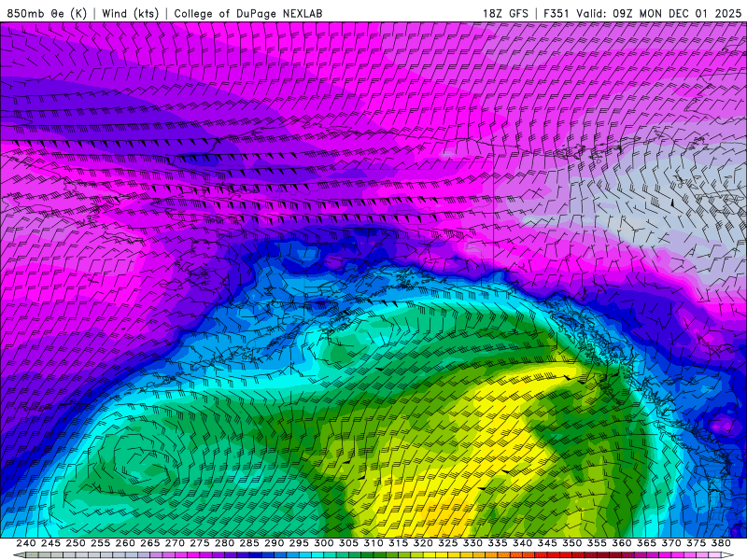
Task: Click the 355 value on the color scale
Action: click(597, 543)
